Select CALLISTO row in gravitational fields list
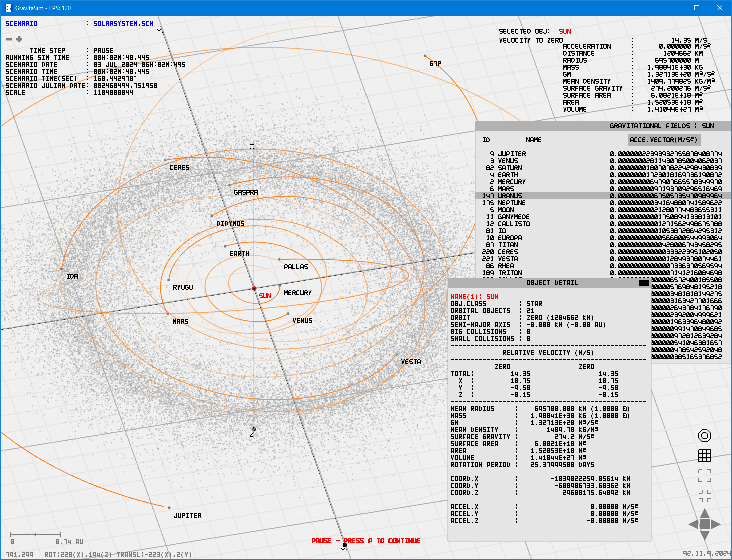The image size is (732, 560). tap(603, 224)
